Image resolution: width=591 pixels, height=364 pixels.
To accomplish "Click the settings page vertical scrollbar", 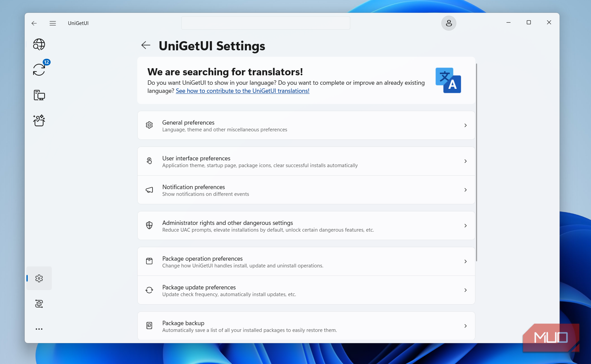I will [x=476, y=162].
